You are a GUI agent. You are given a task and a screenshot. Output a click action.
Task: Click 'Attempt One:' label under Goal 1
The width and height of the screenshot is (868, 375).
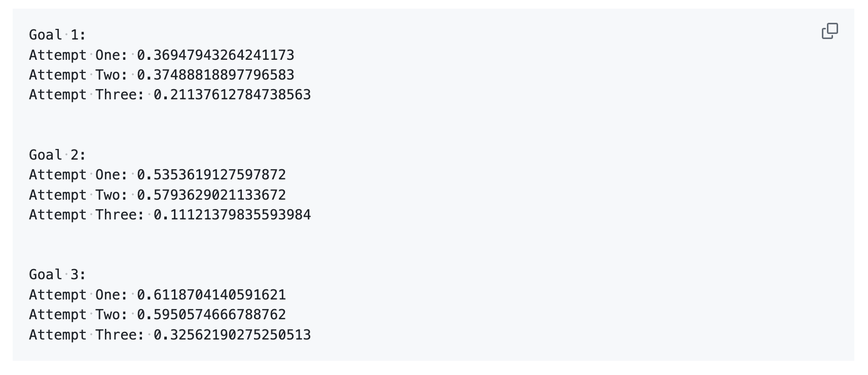pyautogui.click(x=78, y=55)
